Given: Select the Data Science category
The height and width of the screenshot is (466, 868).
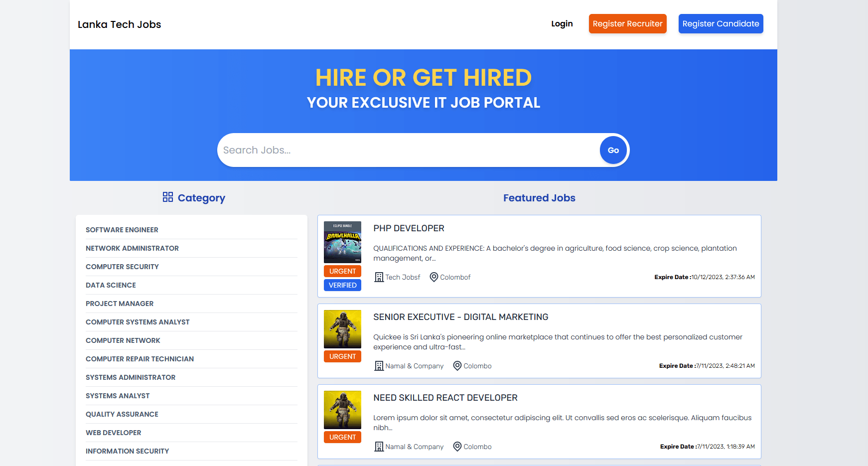Looking at the screenshot, I should [x=111, y=285].
